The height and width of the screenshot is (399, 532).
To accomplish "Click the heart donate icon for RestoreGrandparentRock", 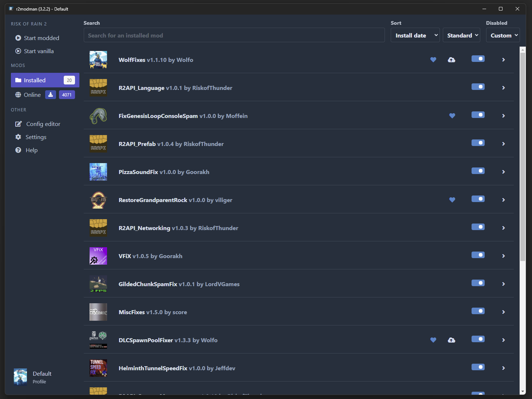I will tap(452, 200).
